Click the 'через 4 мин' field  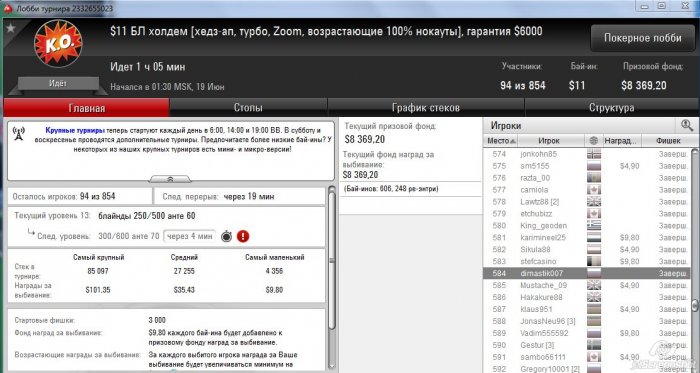(190, 236)
